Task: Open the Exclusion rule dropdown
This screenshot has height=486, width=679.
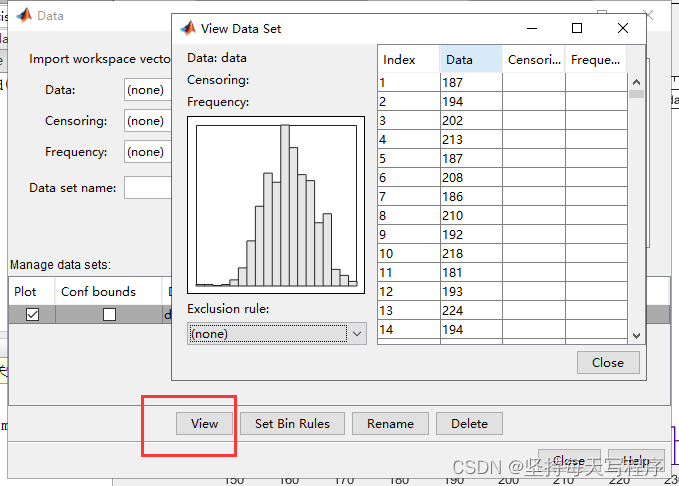Action: click(277, 334)
